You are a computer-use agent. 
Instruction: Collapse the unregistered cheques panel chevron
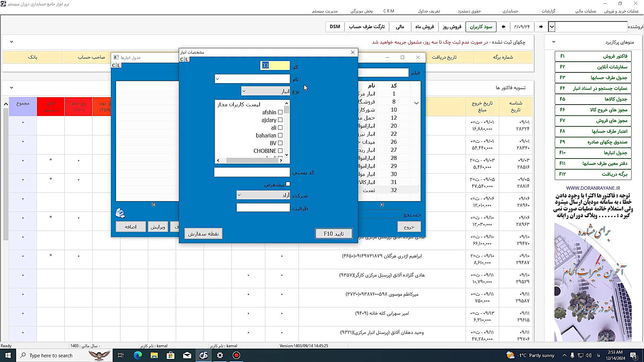(11, 42)
